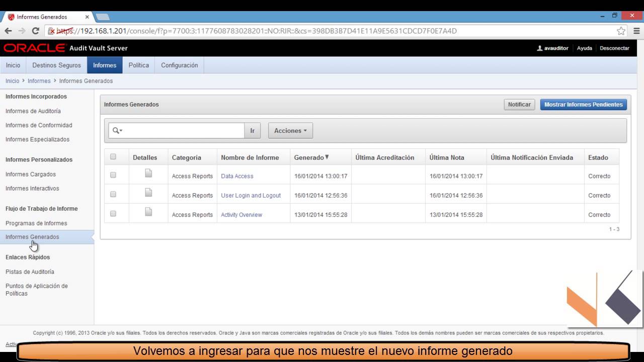Screen dimensions: 644x362
Task: Open Informes Cargados in sidebar
Action: [31, 174]
